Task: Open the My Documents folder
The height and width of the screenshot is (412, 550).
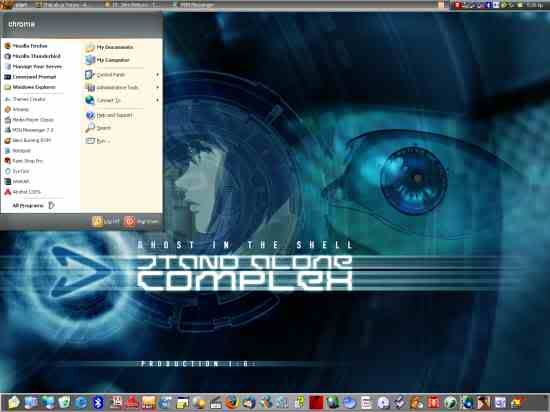Action: (x=109, y=47)
